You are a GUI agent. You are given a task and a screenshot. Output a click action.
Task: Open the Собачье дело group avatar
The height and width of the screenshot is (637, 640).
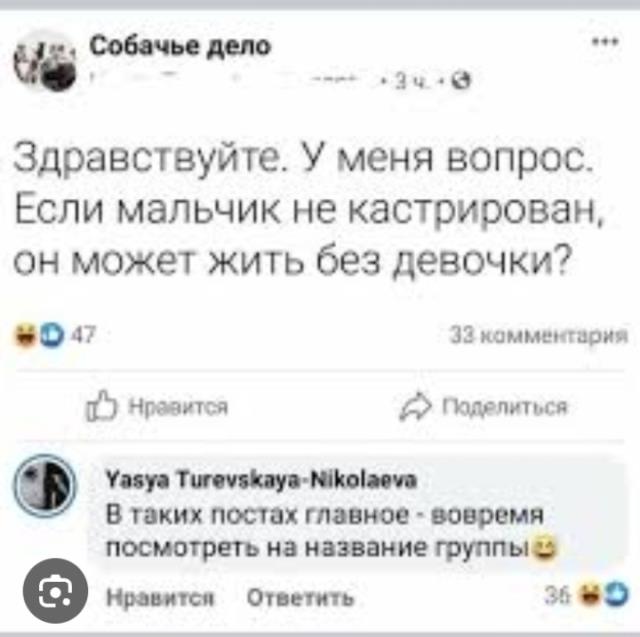click(x=45, y=61)
